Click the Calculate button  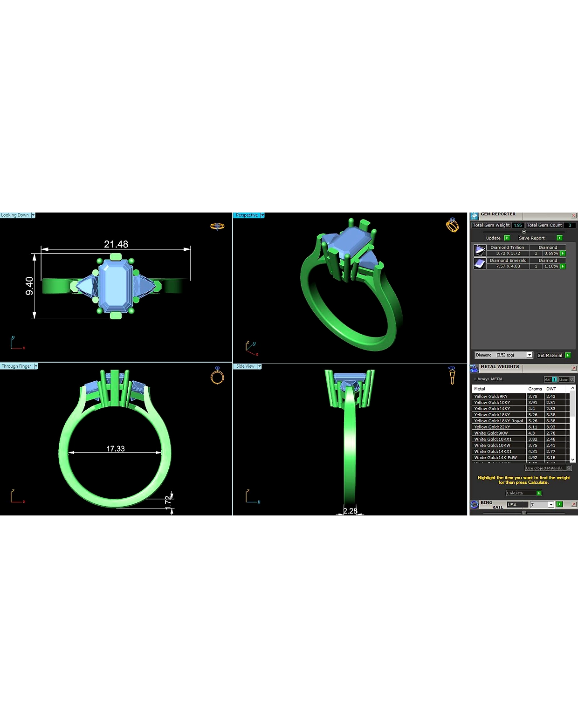click(523, 493)
